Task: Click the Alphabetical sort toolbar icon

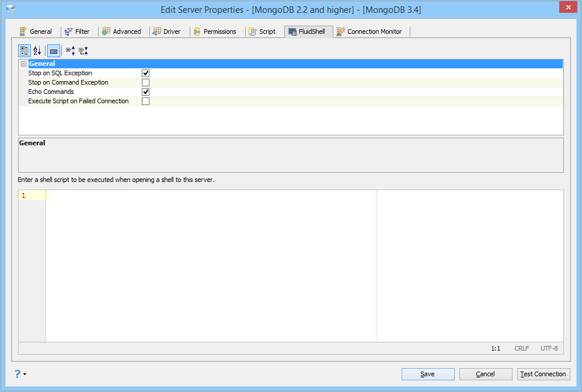Action: [37, 51]
